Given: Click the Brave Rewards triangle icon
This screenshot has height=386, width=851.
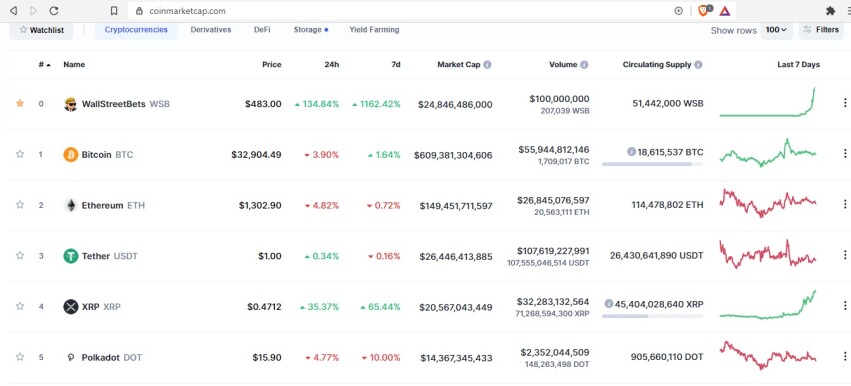Looking at the screenshot, I should tap(725, 11).
